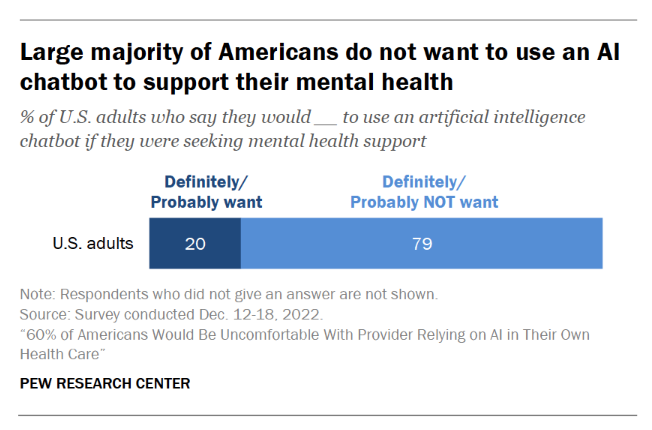The width and height of the screenshot is (652, 430).
Task: Click the "PEW RESEARCH CENTER" attribution
Action: coord(104,383)
